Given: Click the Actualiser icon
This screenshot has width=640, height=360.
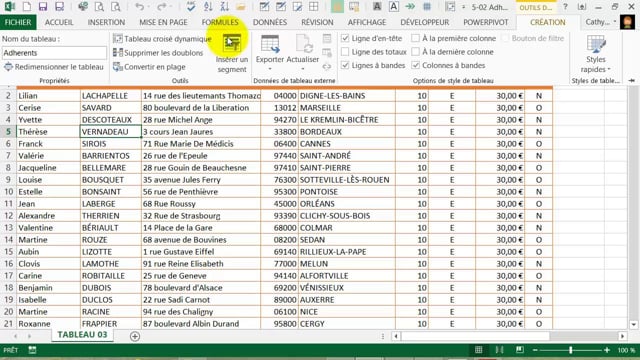Looking at the screenshot, I should point(303,44).
